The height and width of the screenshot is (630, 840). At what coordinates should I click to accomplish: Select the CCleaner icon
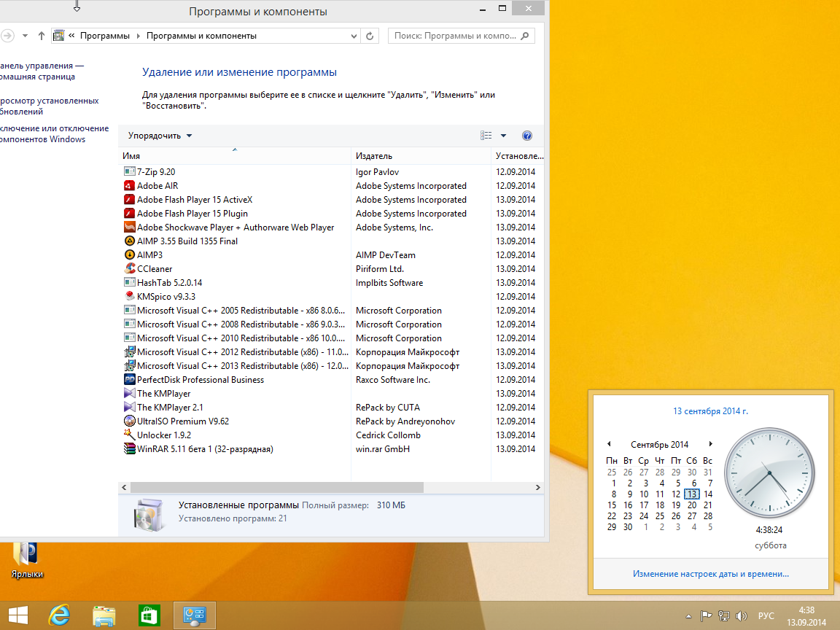pyautogui.click(x=129, y=268)
